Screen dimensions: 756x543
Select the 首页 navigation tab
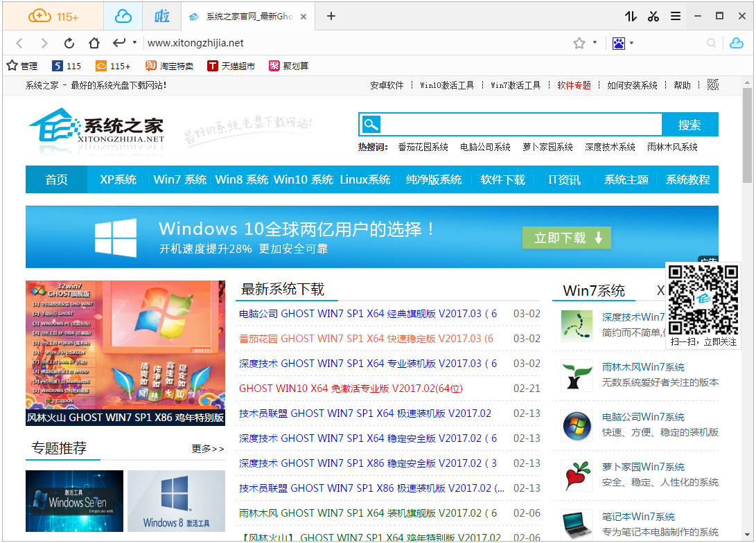(56, 179)
